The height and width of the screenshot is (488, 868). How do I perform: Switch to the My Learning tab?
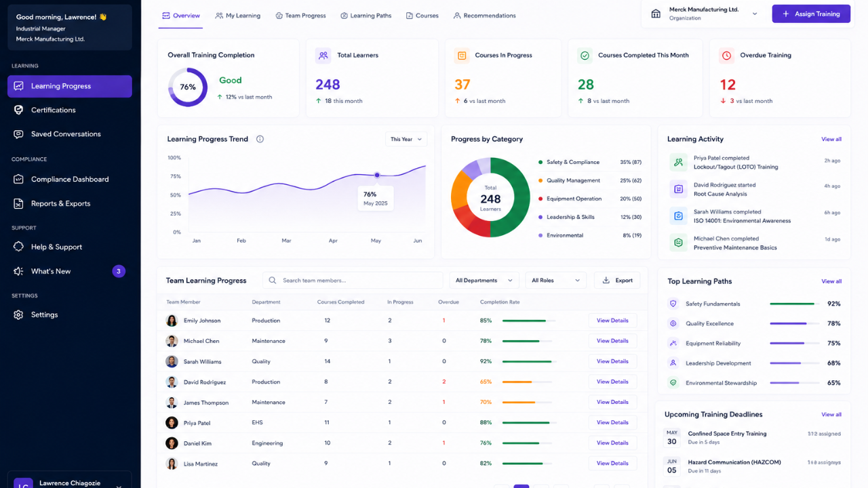pyautogui.click(x=238, y=16)
